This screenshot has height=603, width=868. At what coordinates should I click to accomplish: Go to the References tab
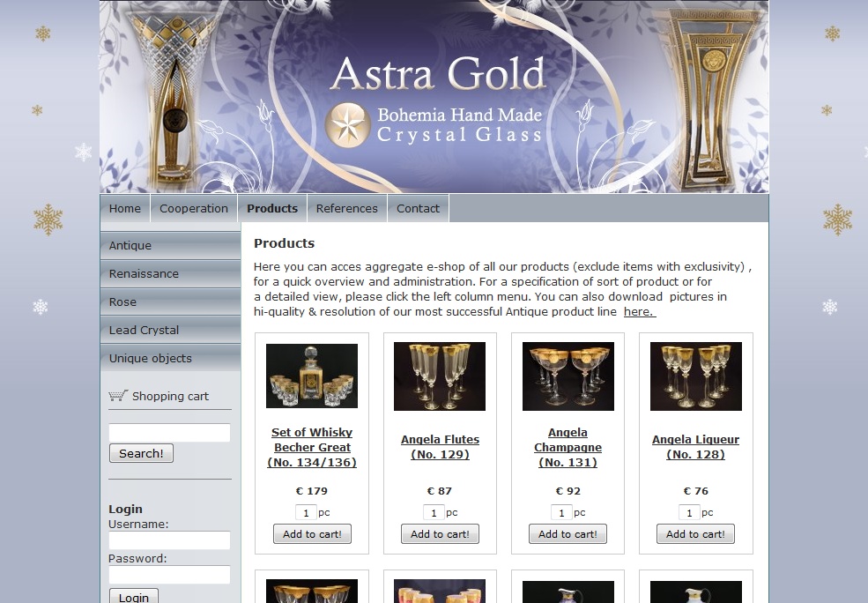[347, 208]
